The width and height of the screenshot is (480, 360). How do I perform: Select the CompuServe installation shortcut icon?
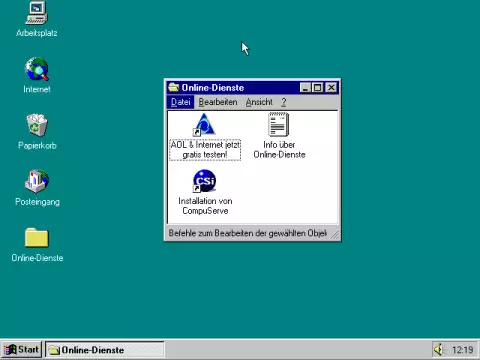point(204,181)
